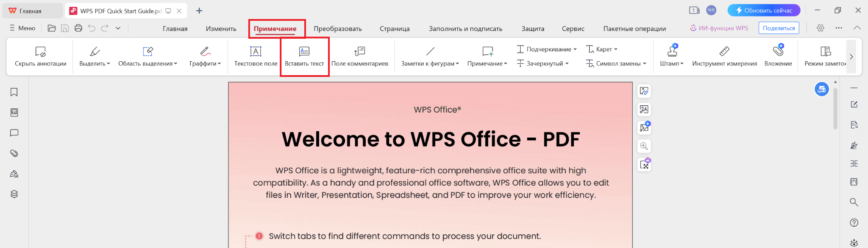Expand the Подчеркивание dropdown arrow
The image size is (868, 248).
pyautogui.click(x=575, y=49)
